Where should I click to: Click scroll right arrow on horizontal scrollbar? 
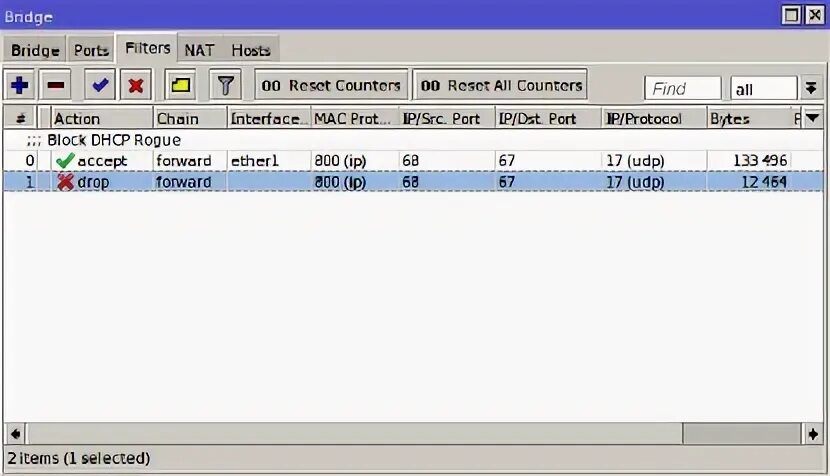click(x=813, y=434)
